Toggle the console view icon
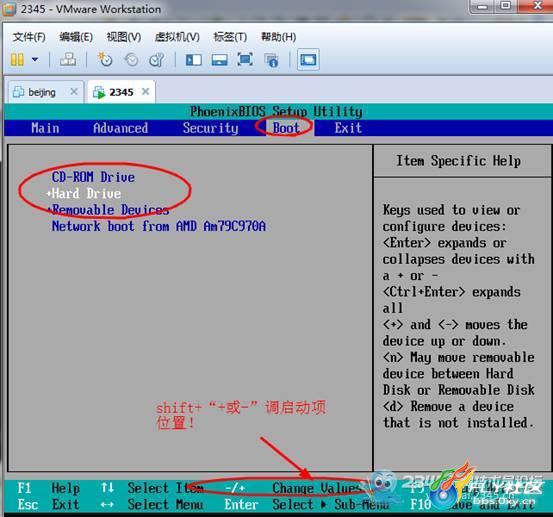This screenshot has height=517, width=553. [308, 59]
